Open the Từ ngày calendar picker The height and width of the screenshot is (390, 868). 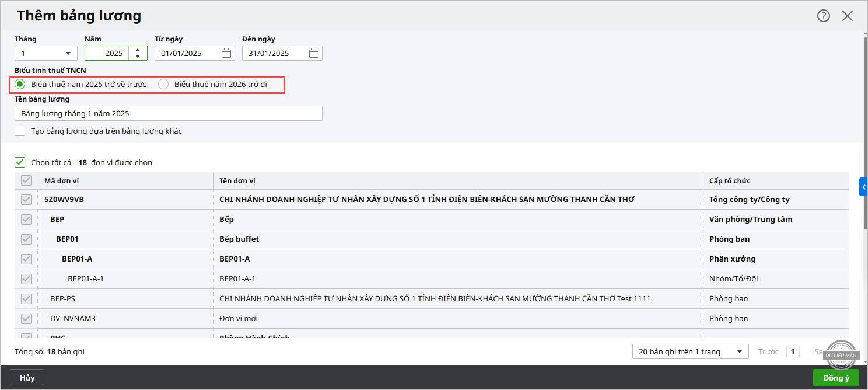point(226,53)
